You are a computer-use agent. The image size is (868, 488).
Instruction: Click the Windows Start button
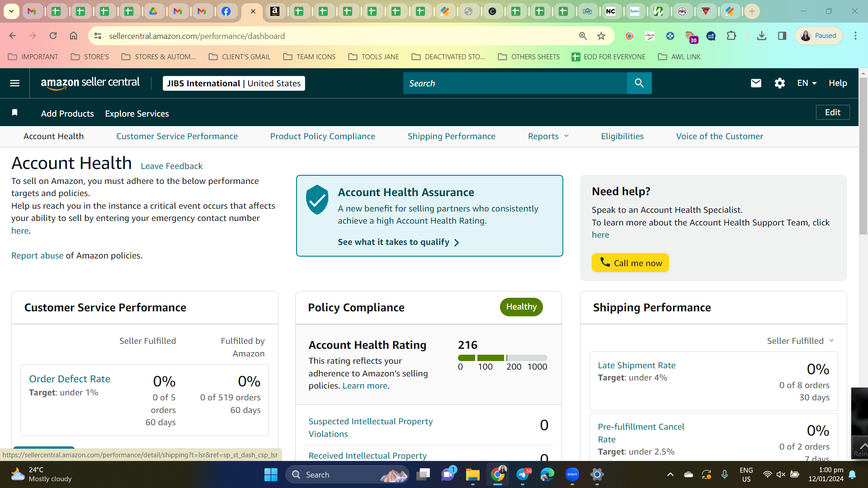[x=271, y=474]
